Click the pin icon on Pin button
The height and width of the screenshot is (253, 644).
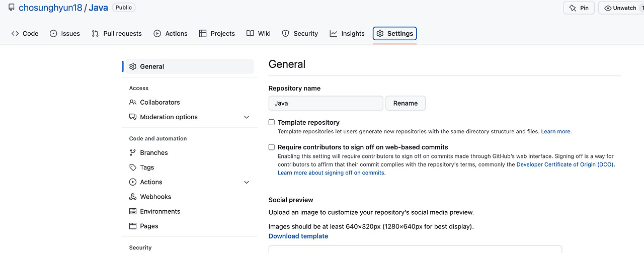[x=573, y=8]
